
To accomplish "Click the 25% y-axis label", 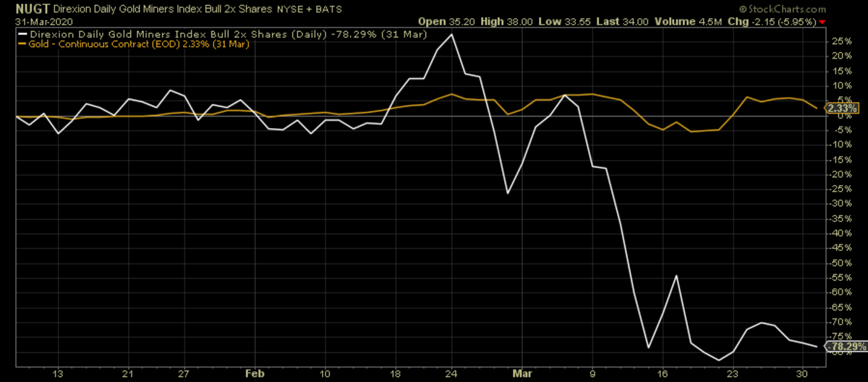I will (x=841, y=41).
